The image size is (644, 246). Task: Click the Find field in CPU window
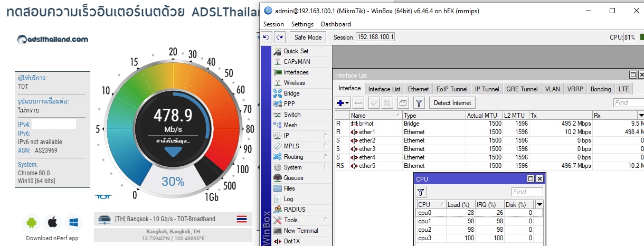(x=527, y=192)
